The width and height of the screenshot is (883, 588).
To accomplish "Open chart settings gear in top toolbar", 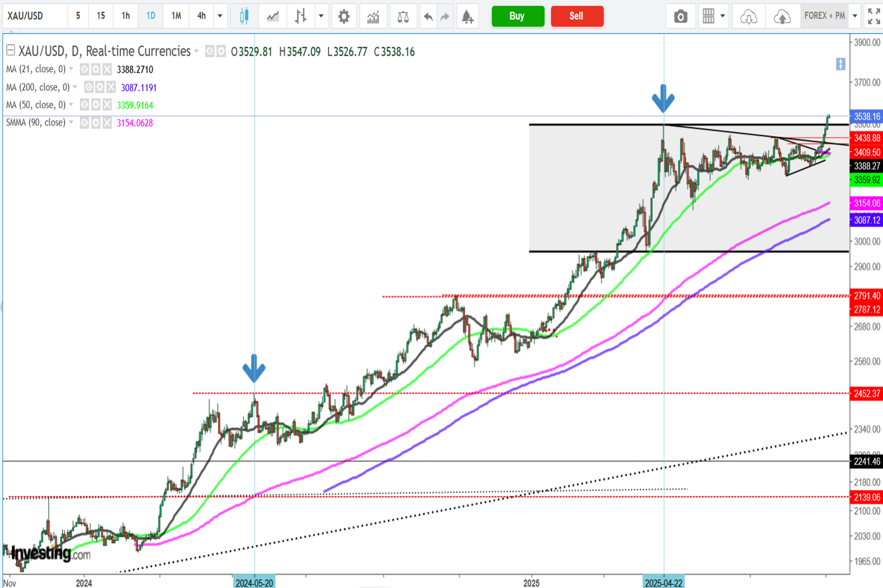I will pos(344,16).
